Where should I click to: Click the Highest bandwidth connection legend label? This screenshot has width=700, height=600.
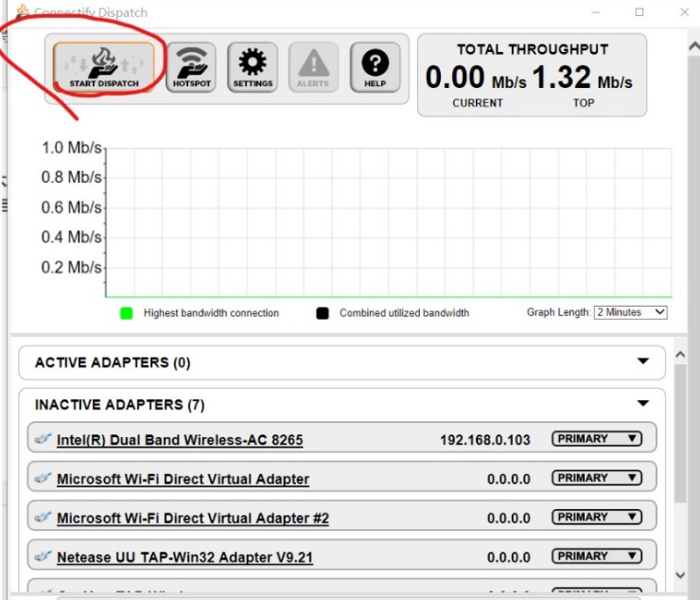point(211,313)
